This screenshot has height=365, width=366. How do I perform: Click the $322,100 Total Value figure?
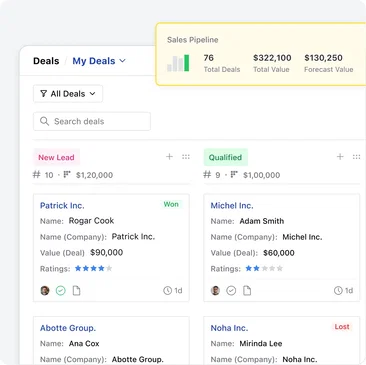coord(272,58)
